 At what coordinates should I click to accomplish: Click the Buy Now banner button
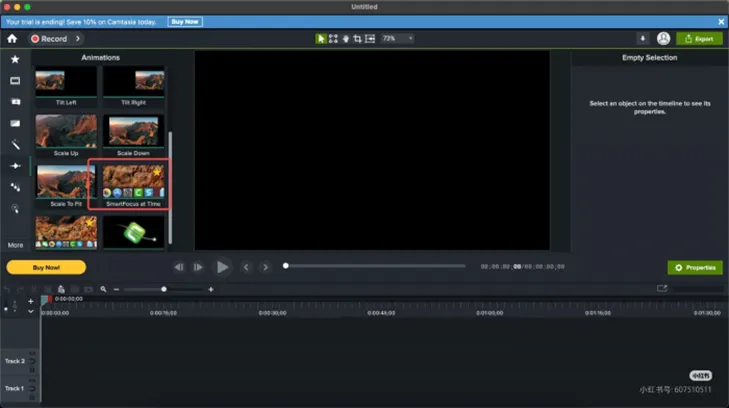(x=185, y=22)
